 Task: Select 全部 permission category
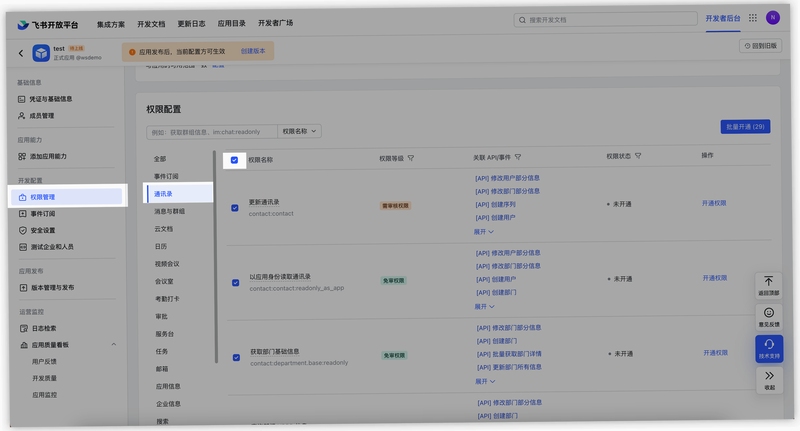click(160, 159)
